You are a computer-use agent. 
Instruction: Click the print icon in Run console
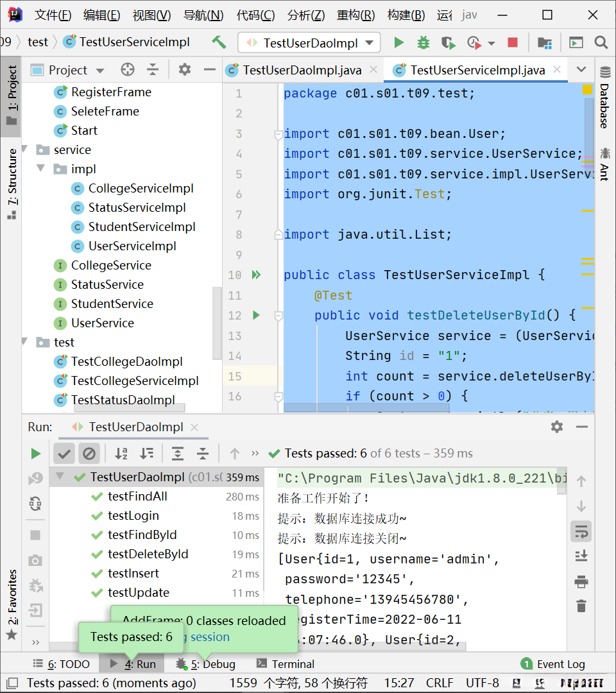pos(581,581)
